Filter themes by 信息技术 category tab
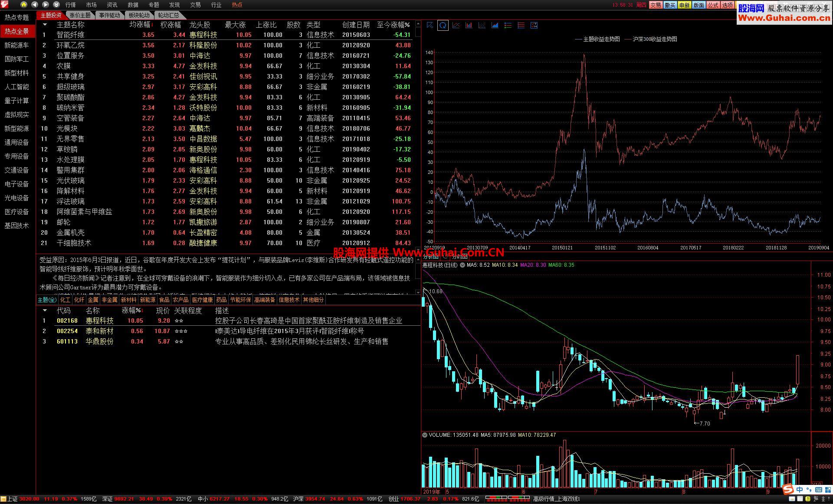Viewport: 833px width, 504px height. [x=289, y=300]
